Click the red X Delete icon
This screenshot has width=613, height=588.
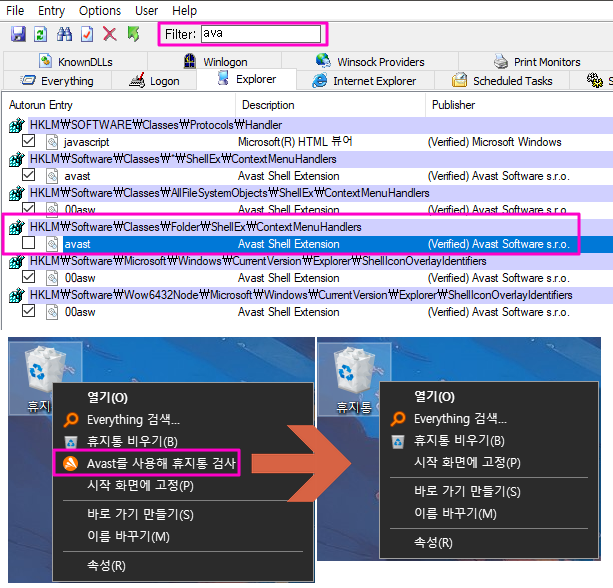(109, 34)
